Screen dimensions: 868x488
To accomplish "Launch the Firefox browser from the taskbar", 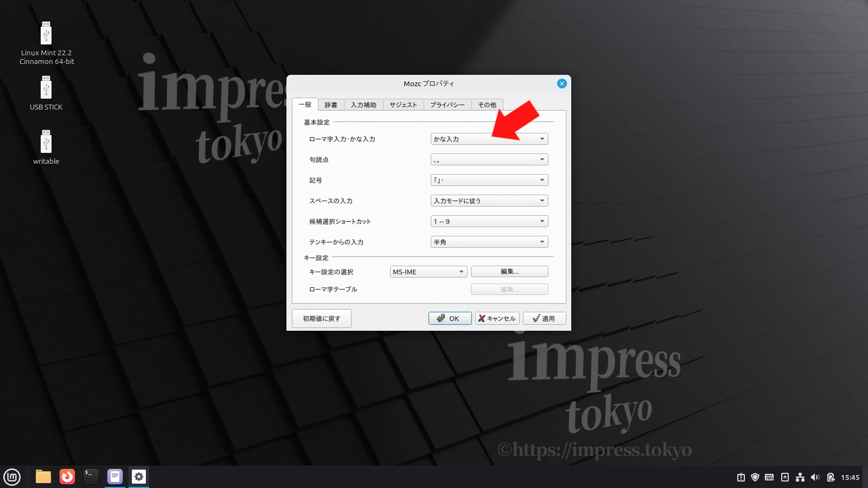I will point(67,477).
